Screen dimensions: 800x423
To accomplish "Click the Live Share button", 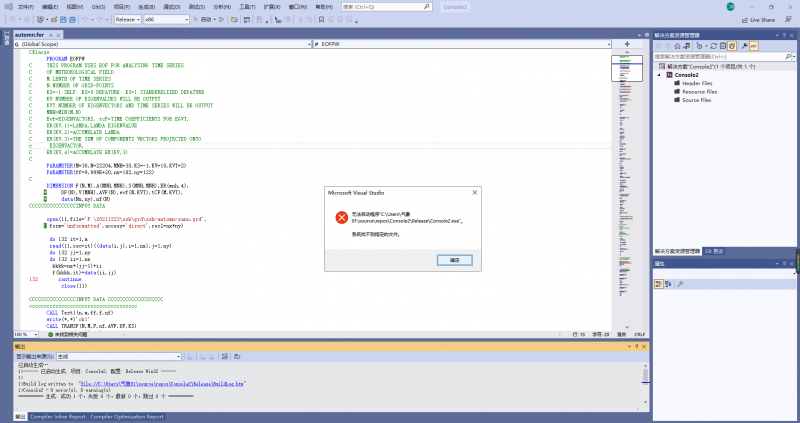I will coord(760,19).
